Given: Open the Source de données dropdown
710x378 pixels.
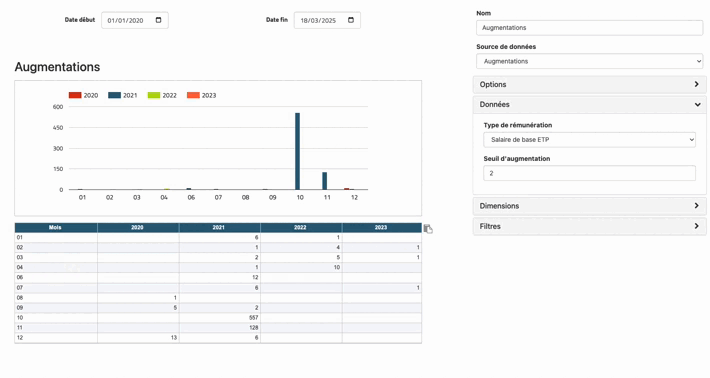Looking at the screenshot, I should point(590,61).
